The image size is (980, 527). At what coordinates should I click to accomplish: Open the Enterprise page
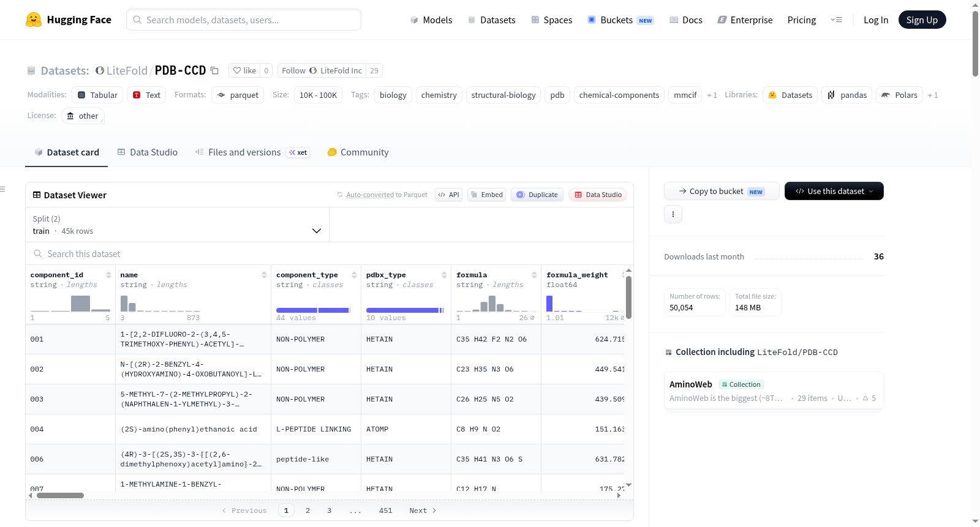tap(745, 20)
